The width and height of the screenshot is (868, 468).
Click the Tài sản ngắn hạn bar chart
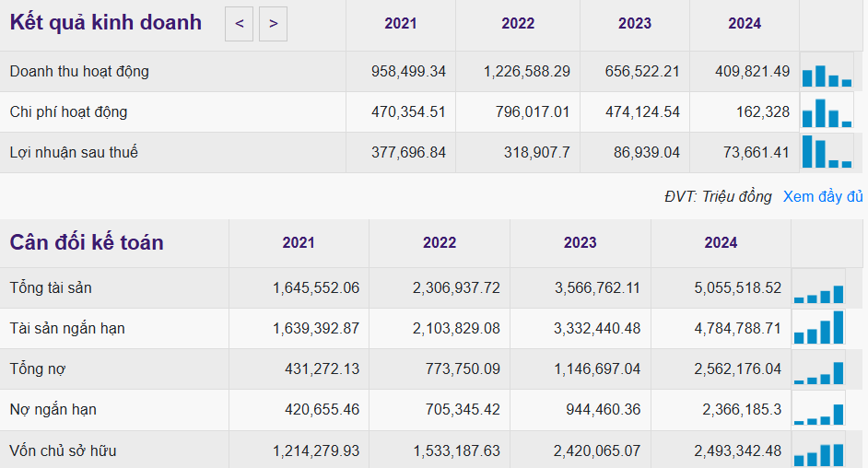click(x=818, y=329)
